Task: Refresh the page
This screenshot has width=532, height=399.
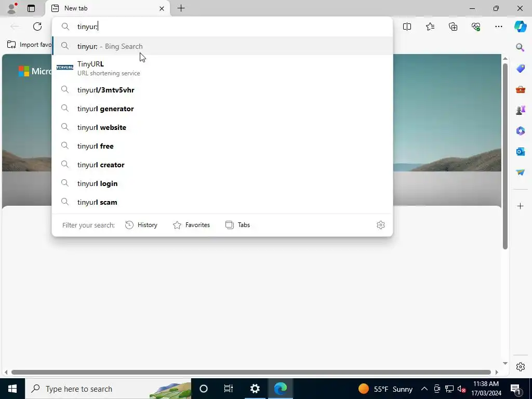Action: click(37, 26)
